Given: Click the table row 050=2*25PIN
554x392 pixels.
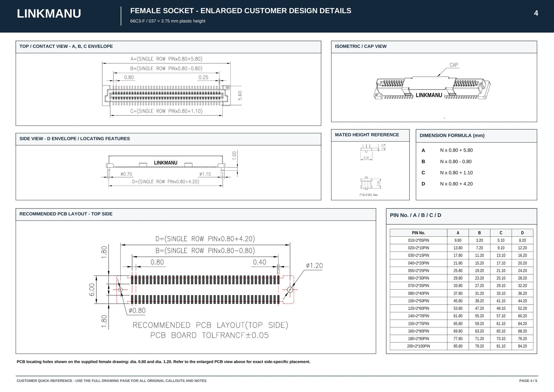Looking at the screenshot, I should click(x=461, y=271).
